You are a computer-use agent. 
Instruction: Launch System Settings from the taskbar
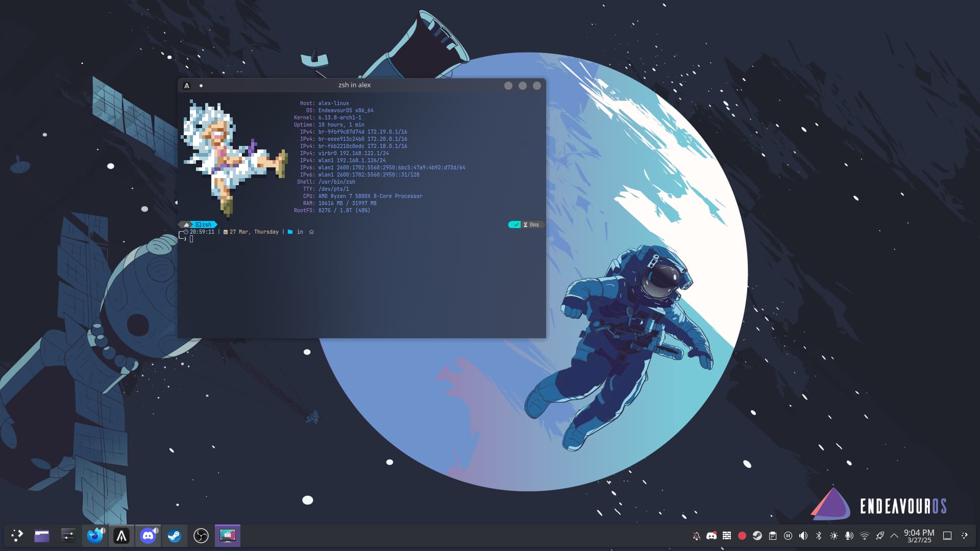(x=68, y=536)
